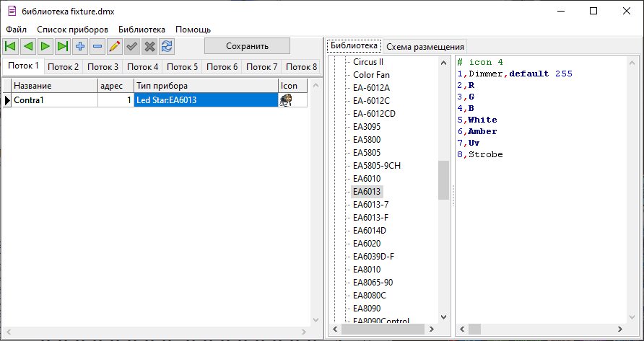Select EA6020 in the library tree
Image resolution: width=644 pixels, height=341 pixels.
[x=367, y=244]
